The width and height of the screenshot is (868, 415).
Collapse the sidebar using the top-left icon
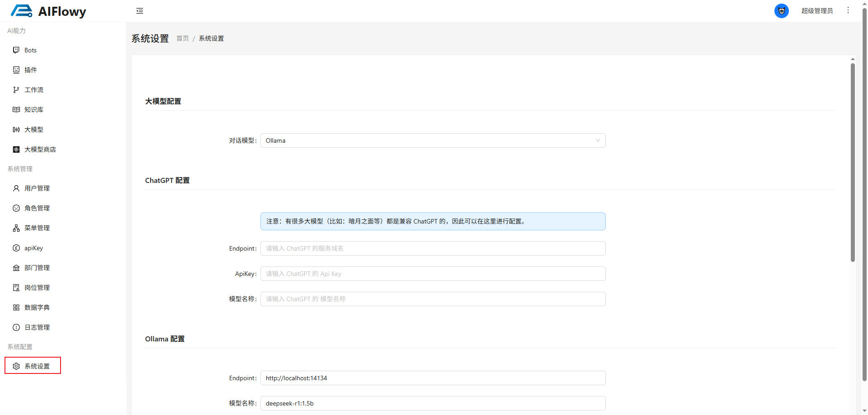(139, 10)
